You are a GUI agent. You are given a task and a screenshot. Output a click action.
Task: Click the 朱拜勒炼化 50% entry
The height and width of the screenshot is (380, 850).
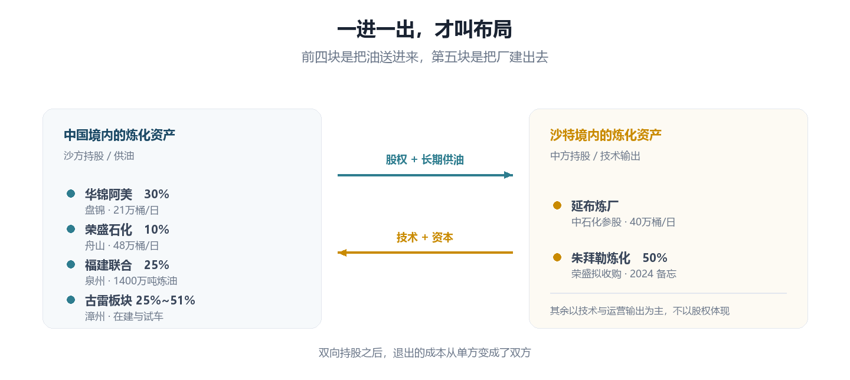[619, 257]
